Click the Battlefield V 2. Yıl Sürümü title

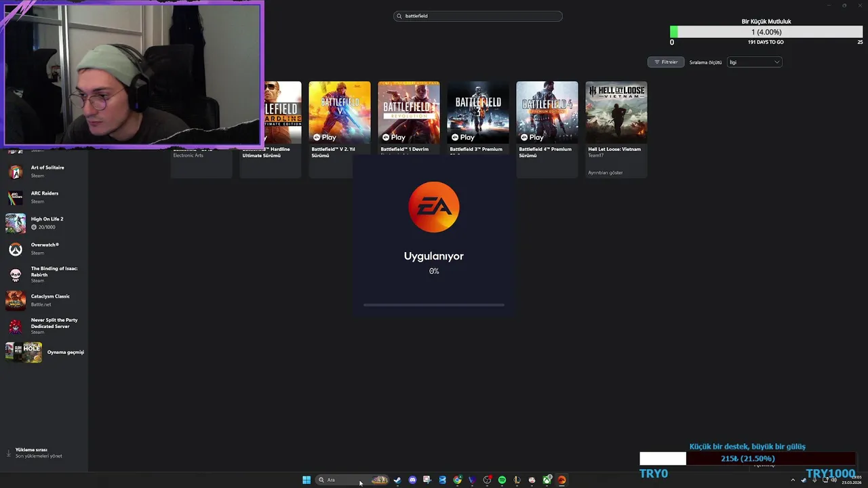pyautogui.click(x=334, y=152)
